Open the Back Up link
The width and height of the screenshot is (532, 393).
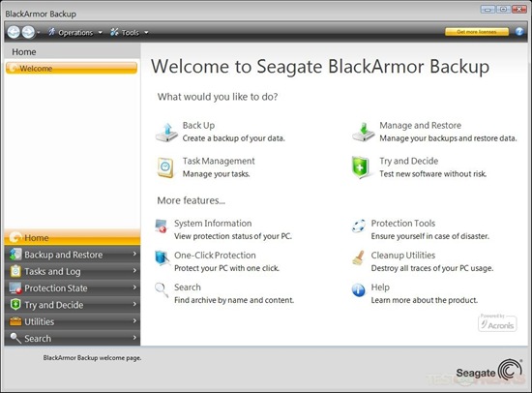tap(198, 125)
